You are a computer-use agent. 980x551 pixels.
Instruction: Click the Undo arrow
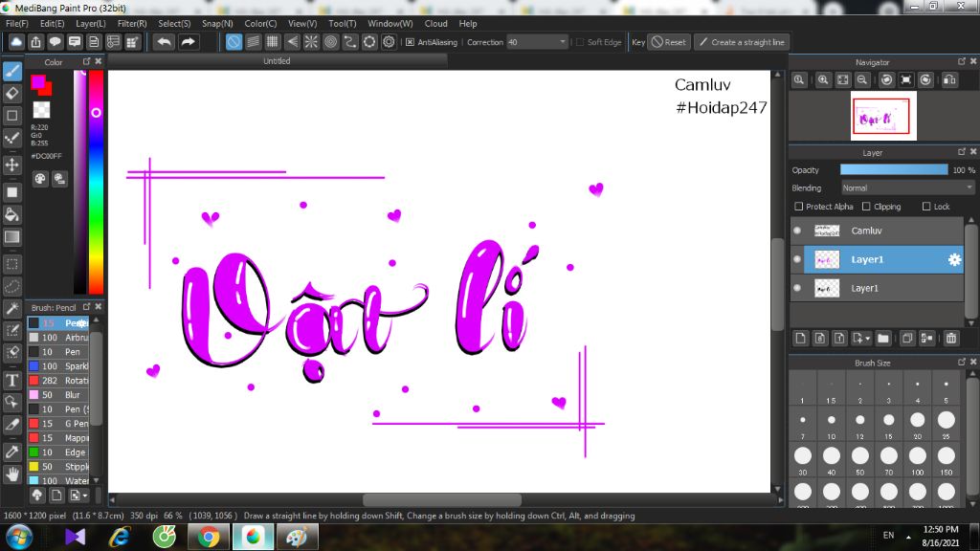(165, 42)
